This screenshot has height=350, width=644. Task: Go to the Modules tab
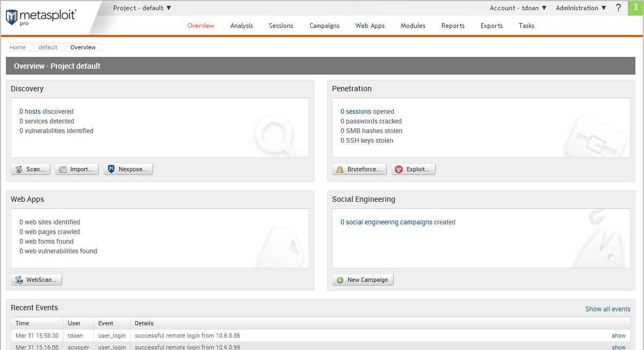pos(413,25)
